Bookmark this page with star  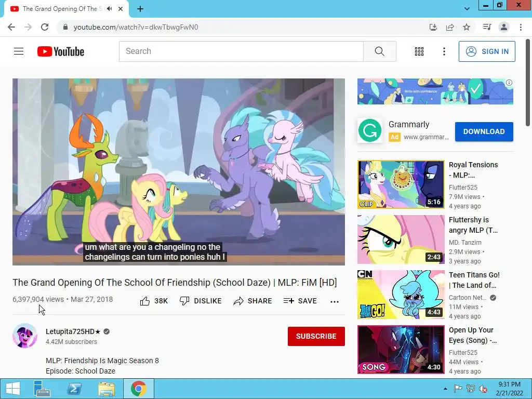467,27
